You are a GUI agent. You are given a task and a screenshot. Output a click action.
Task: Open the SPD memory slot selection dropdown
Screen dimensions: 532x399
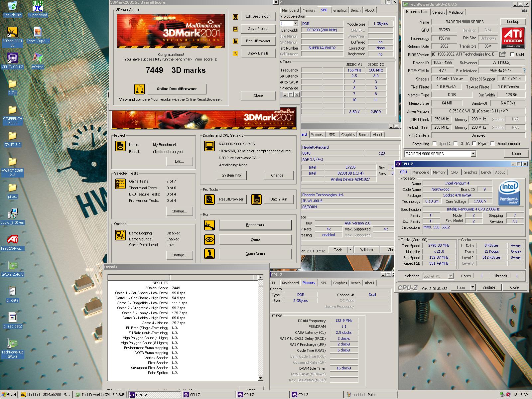pyautogui.click(x=295, y=24)
